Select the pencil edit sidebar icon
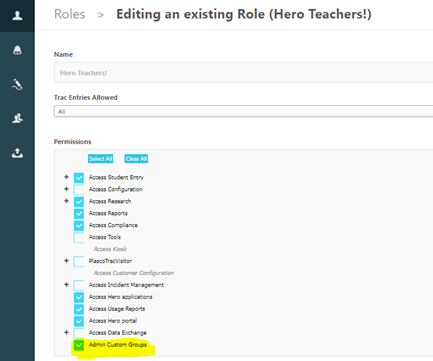Screen dimensions: 433x361 pos(17,84)
